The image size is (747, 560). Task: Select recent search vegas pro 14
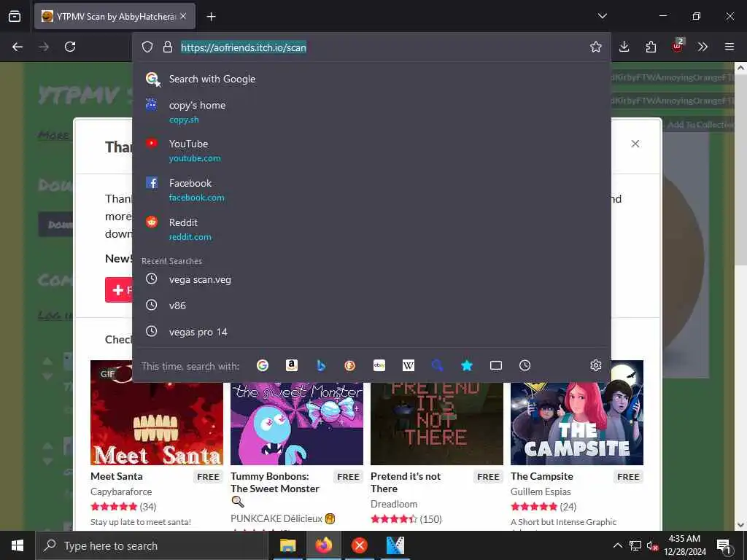click(x=371, y=332)
